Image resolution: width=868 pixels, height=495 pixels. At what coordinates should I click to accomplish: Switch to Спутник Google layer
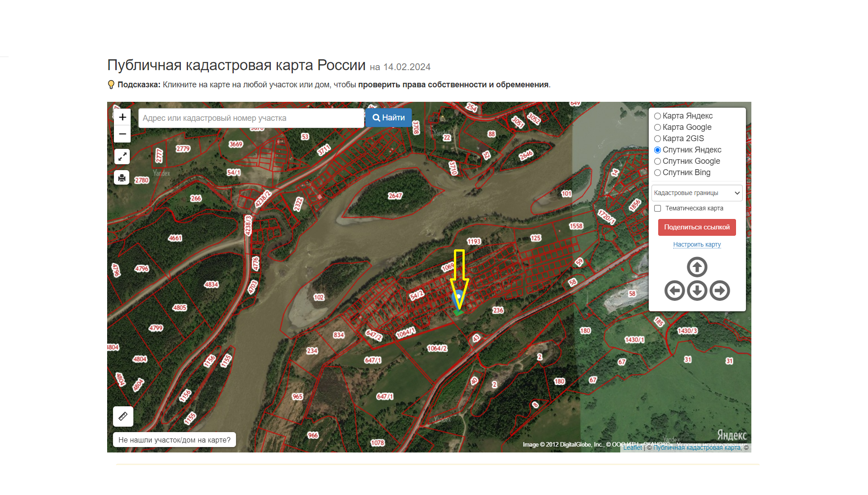658,162
